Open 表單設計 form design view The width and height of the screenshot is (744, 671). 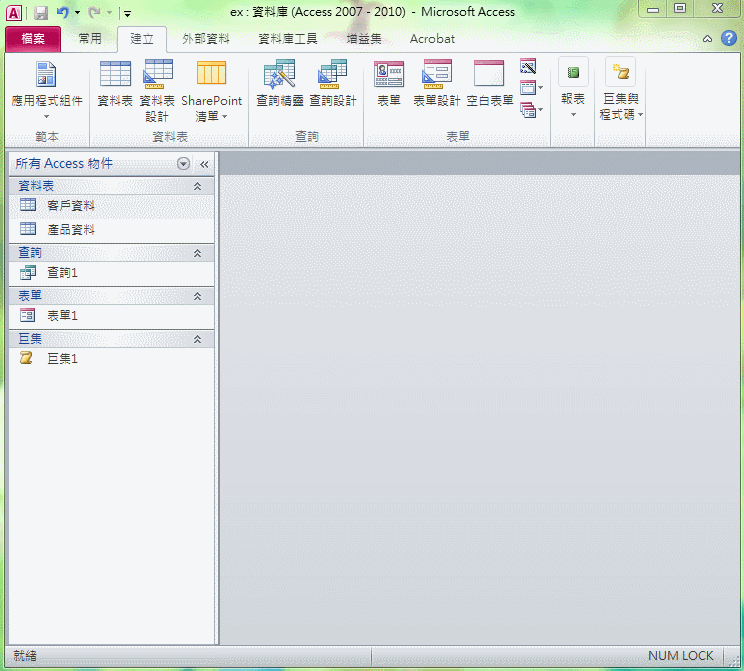click(x=437, y=84)
